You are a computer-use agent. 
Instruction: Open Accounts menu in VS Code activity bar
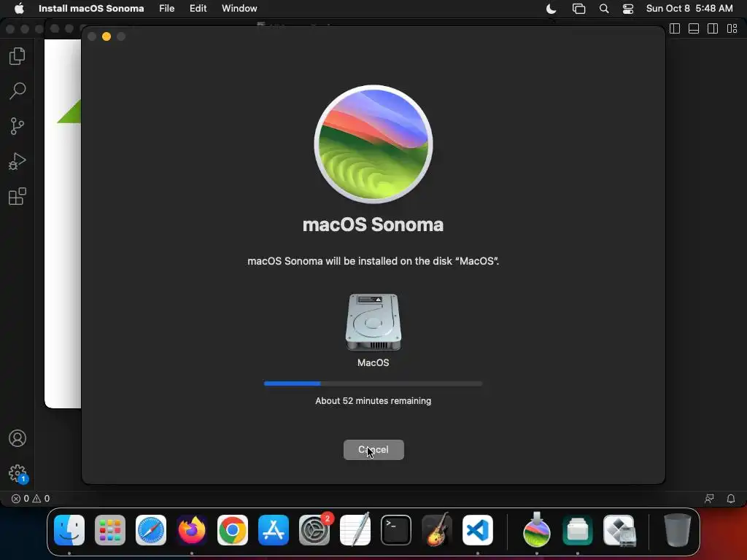tap(18, 438)
